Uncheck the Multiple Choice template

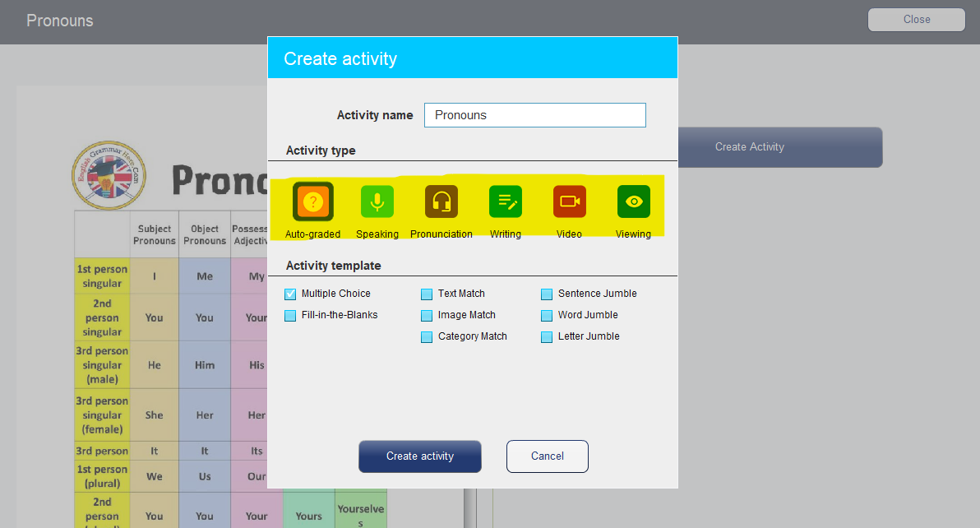(290, 294)
